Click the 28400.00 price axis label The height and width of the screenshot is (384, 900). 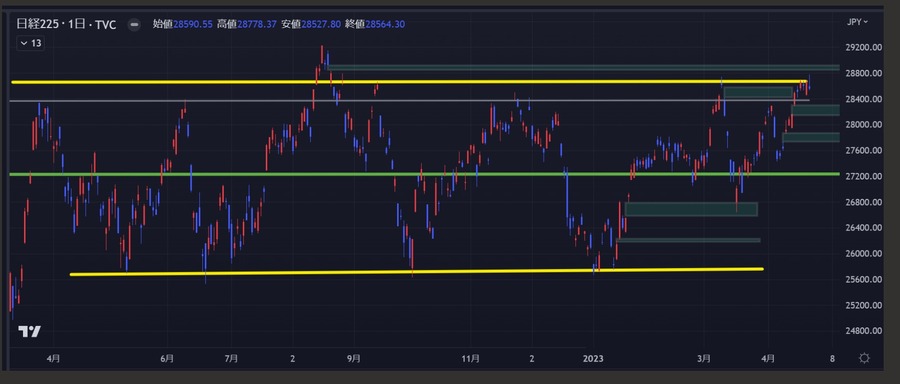(x=863, y=99)
